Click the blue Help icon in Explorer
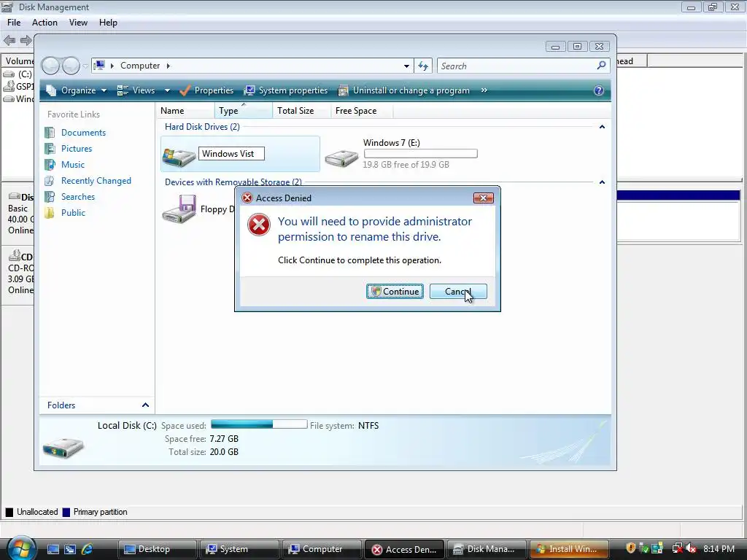The height and width of the screenshot is (560, 747). click(599, 90)
